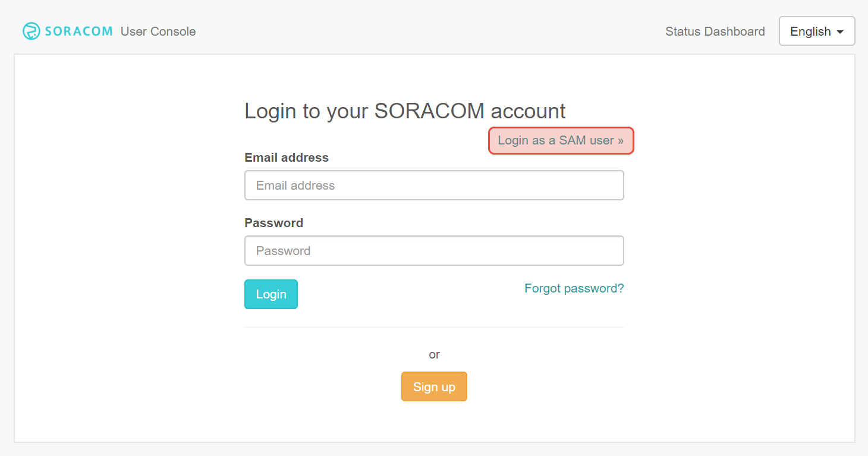
Task: Expand the language selector caret arrow
Action: 841,31
